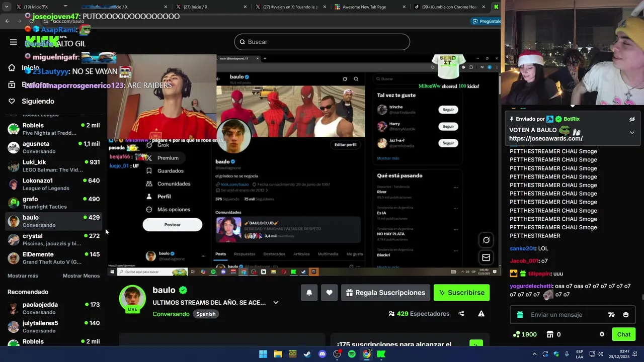This screenshot has height=362, width=644.
Task: Click the 1900 channel points balance
Action: 525,334
